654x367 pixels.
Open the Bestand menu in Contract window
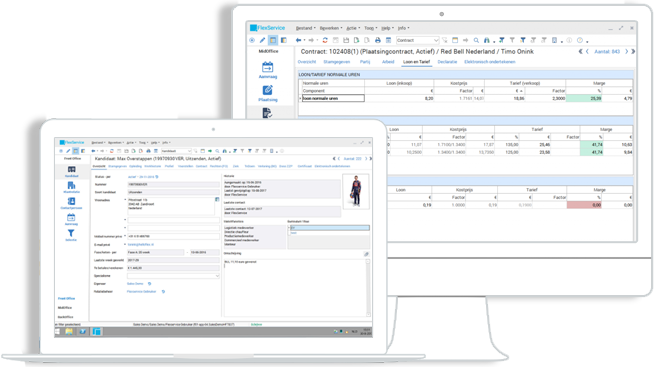(305, 28)
